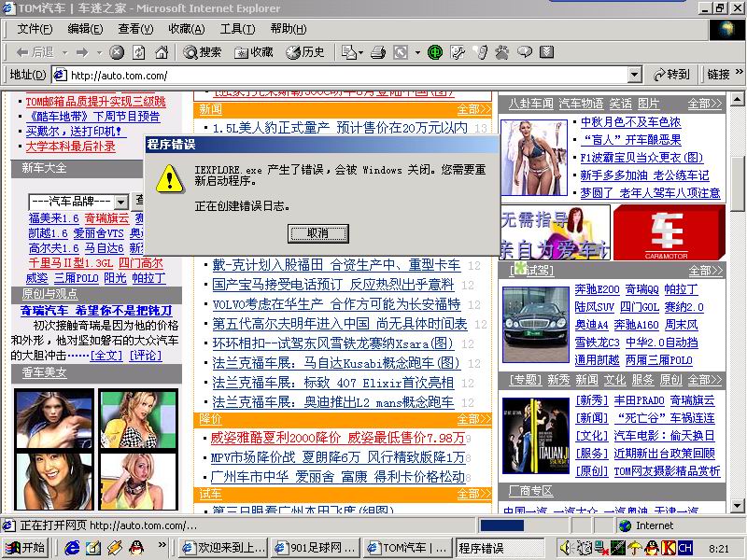747x560 pixels.
Task: Open the 收藏(A) menu
Action: 187,29
